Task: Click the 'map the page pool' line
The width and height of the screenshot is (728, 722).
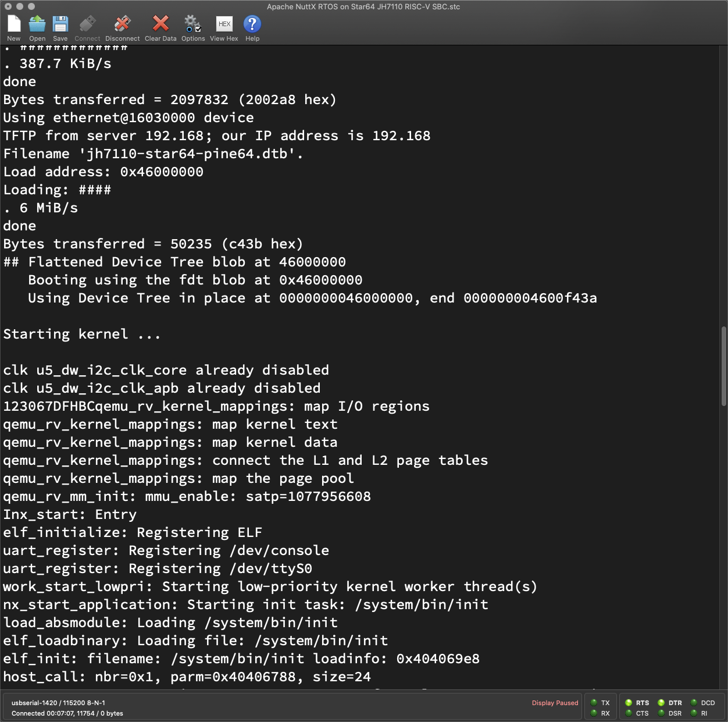Action: (x=179, y=479)
